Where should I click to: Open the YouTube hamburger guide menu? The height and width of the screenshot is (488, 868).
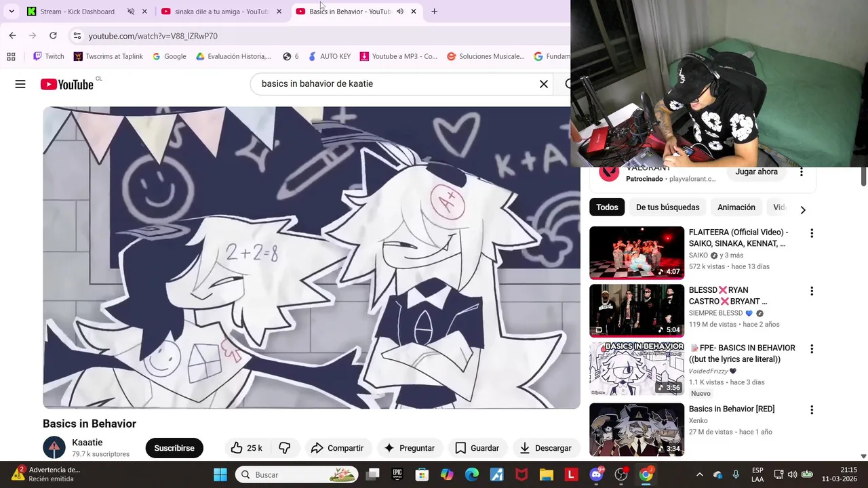click(20, 84)
